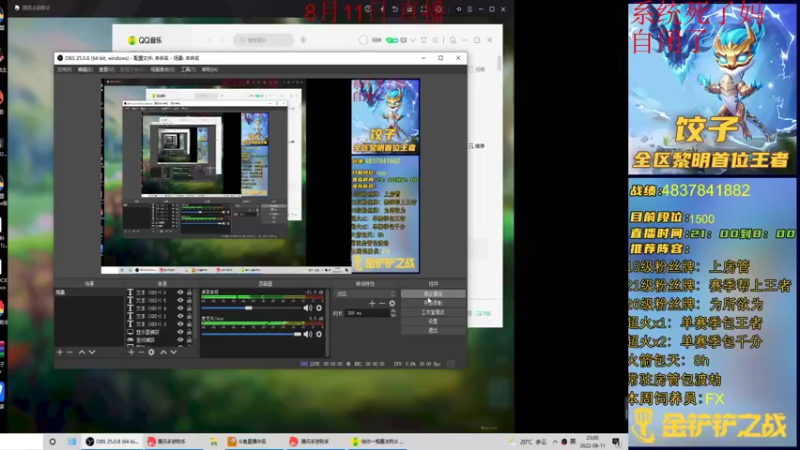Image resolution: width=800 pixels, height=450 pixels.
Task: Click the Stop Streaming button in controls
Action: point(433,294)
